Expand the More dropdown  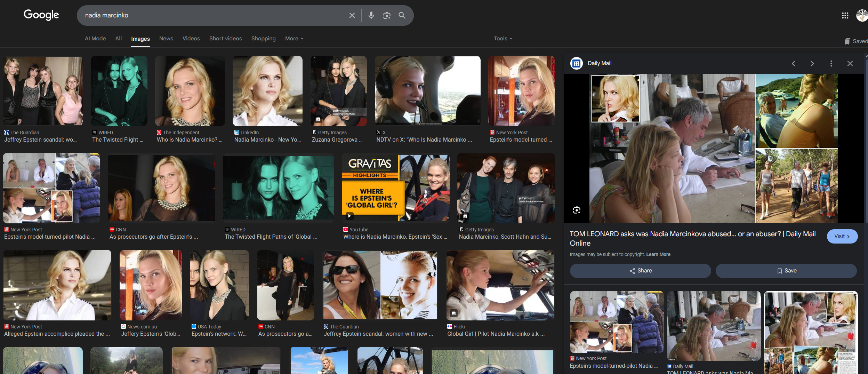point(294,39)
